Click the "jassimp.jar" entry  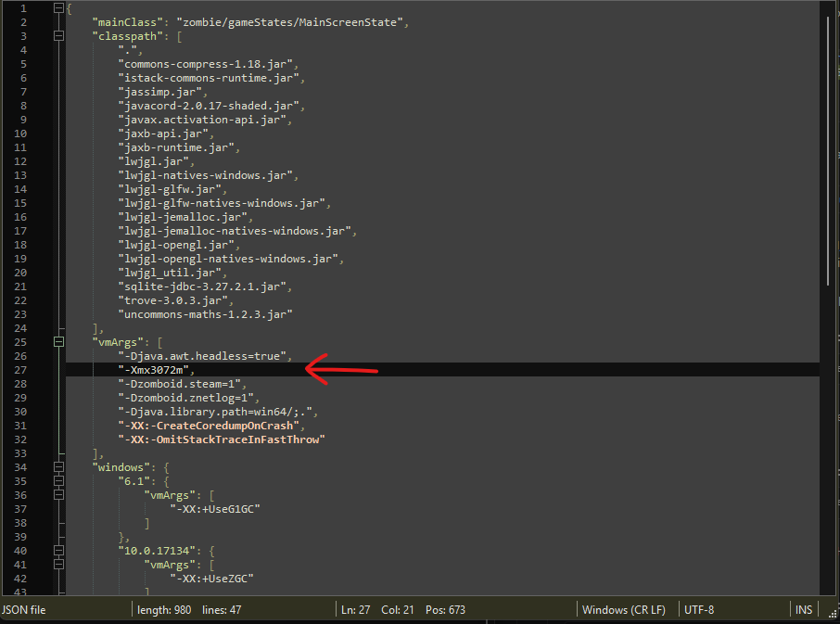point(160,92)
